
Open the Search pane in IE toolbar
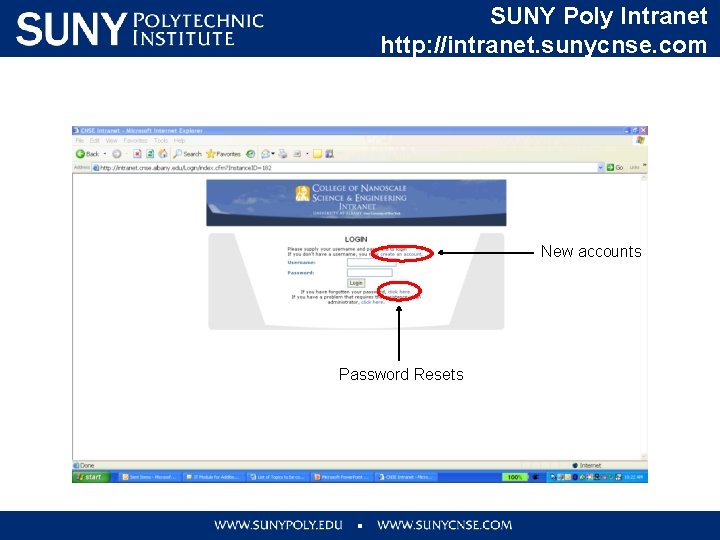pos(187,154)
